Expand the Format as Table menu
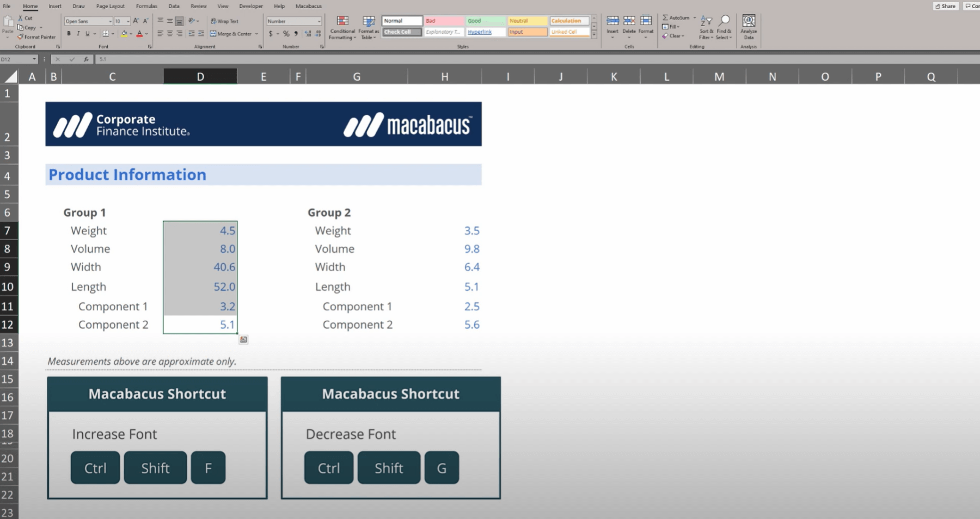 (369, 28)
